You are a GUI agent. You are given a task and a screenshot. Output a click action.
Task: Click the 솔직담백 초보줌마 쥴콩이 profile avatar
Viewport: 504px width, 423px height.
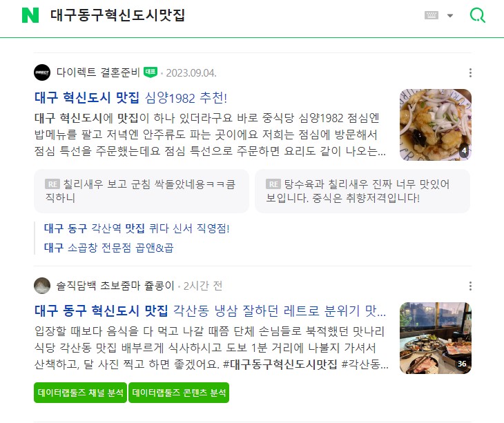coord(42,286)
